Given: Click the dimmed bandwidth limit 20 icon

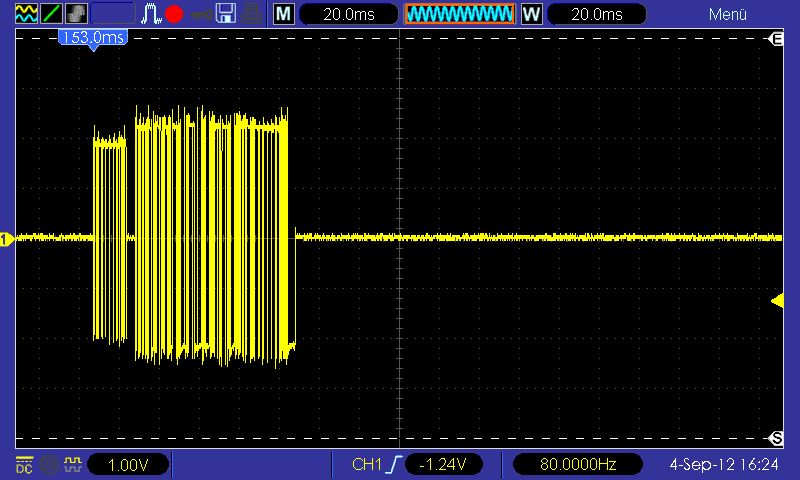Looking at the screenshot, I should click(49, 465).
